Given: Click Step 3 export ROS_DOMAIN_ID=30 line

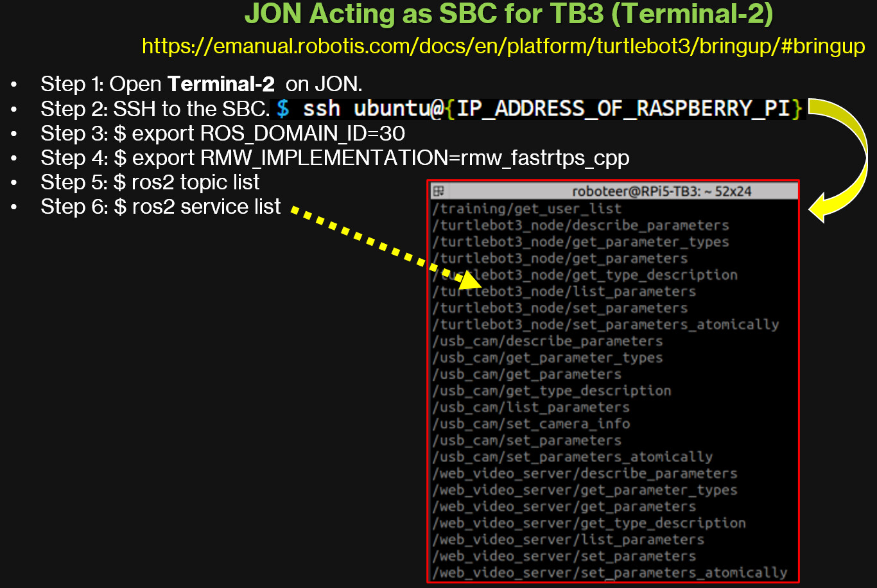Looking at the screenshot, I should (x=222, y=134).
